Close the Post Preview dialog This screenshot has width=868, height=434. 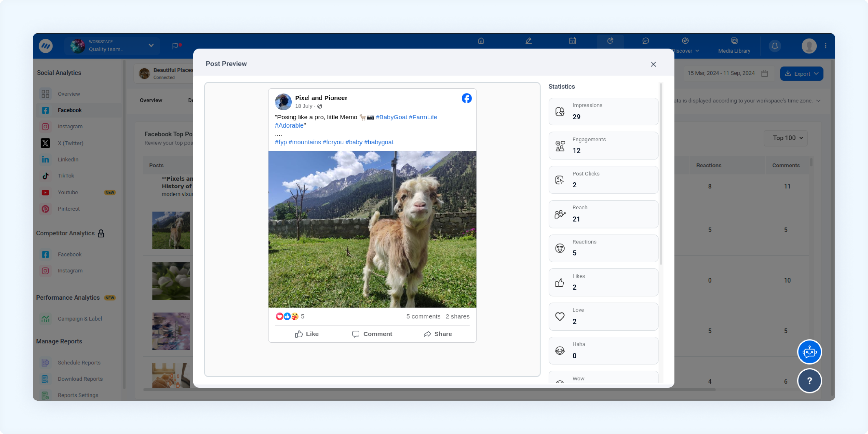point(653,64)
